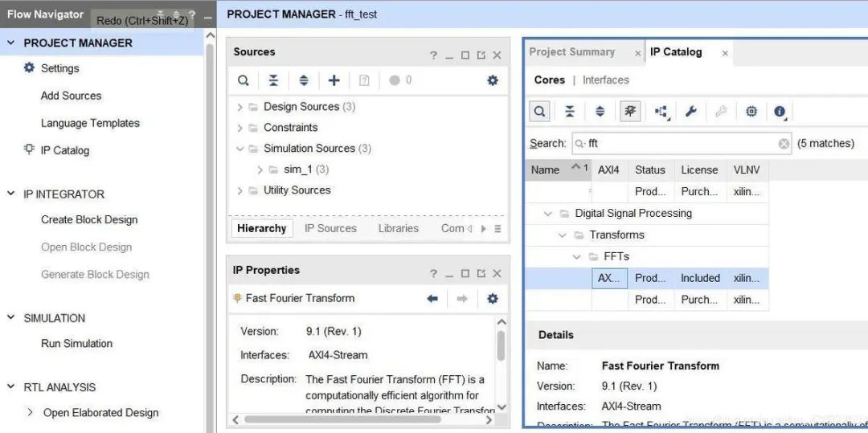Screen dimensions: 868x433
Task: Click back arrow in IP Properties
Action: coord(432,298)
